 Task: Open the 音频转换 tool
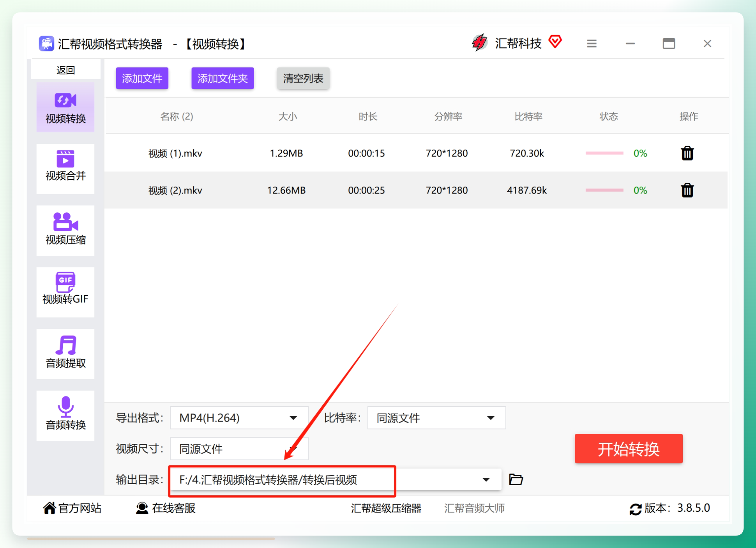click(x=65, y=415)
